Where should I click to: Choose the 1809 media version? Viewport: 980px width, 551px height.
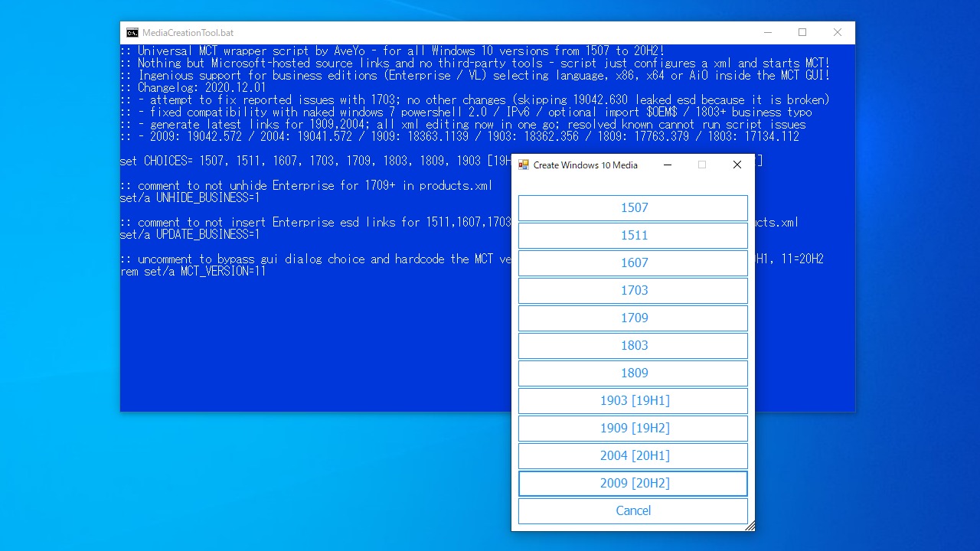(633, 373)
